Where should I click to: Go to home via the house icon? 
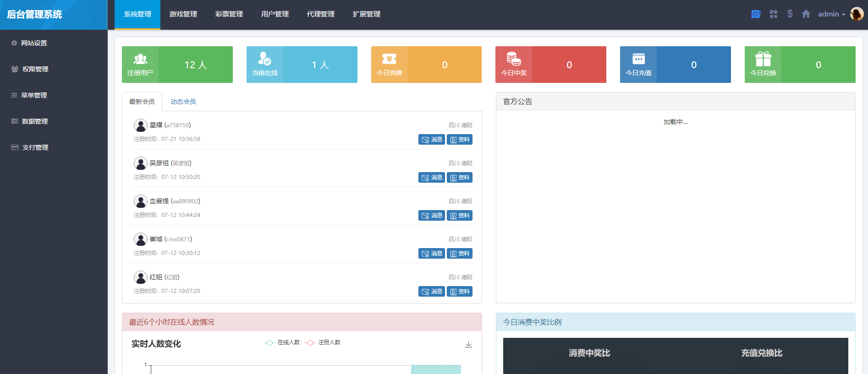[x=806, y=14]
